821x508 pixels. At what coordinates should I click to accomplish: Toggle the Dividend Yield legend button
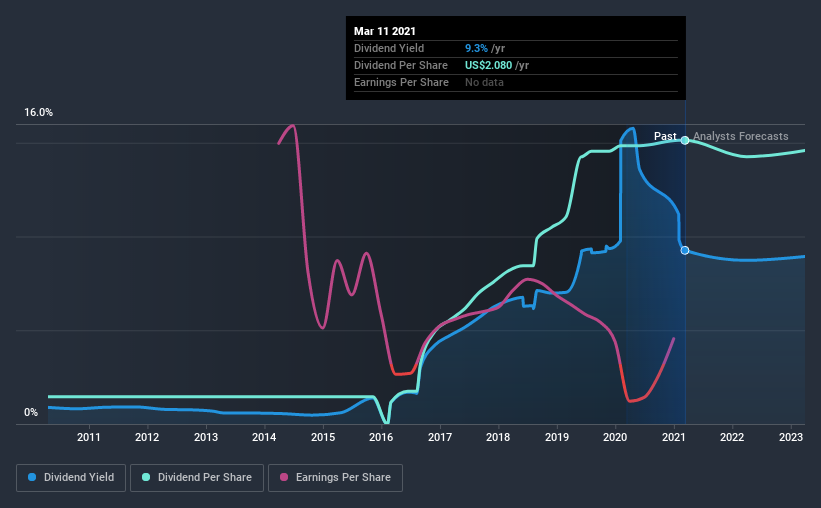[x=71, y=478]
